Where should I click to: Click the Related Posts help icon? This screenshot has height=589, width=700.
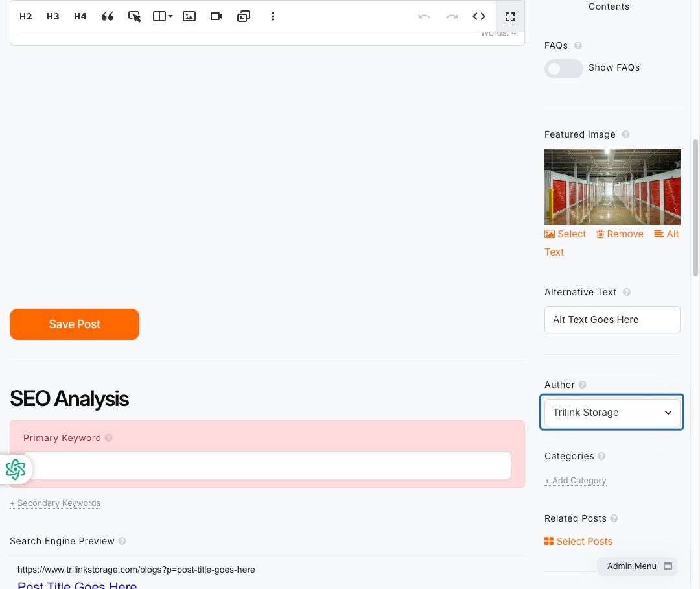614,518
